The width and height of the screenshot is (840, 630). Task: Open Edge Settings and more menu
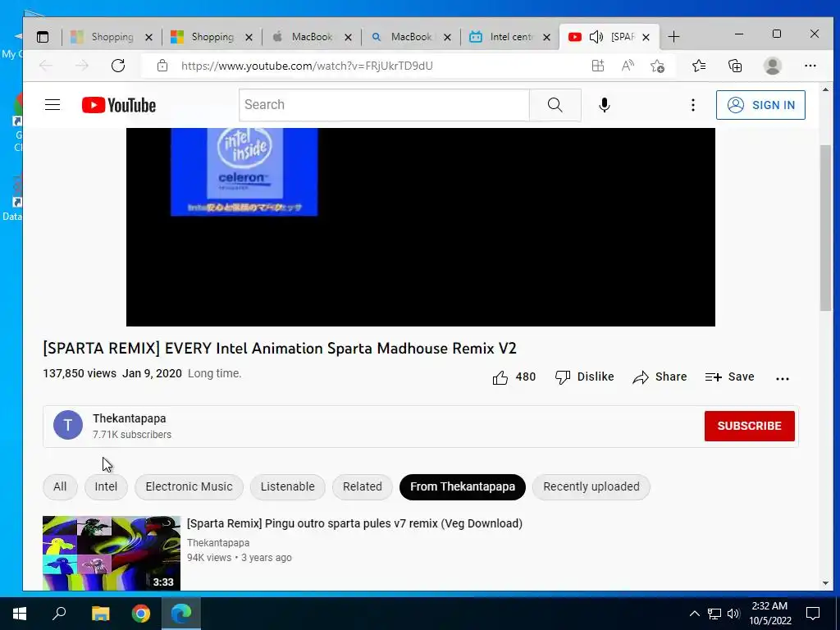click(810, 66)
